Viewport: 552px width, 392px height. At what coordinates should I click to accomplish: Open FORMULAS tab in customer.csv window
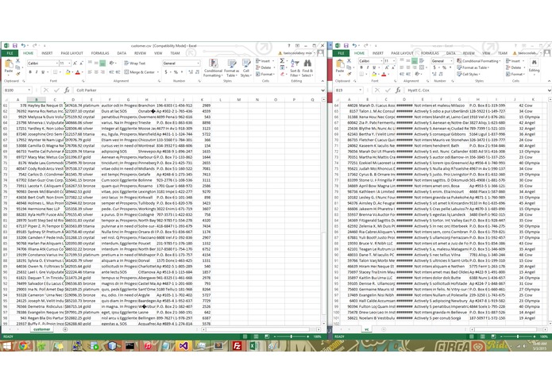click(100, 53)
